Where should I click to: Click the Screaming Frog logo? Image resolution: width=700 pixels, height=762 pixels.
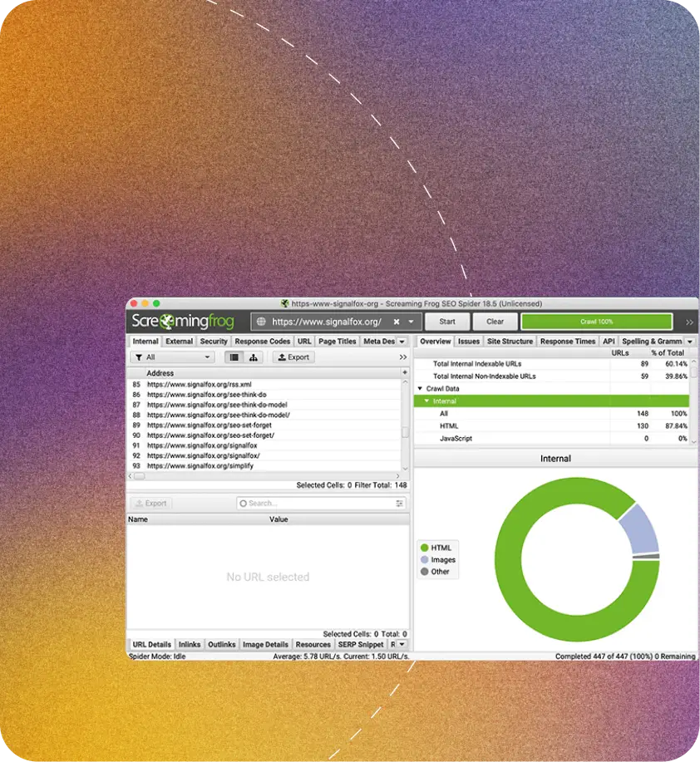(183, 322)
